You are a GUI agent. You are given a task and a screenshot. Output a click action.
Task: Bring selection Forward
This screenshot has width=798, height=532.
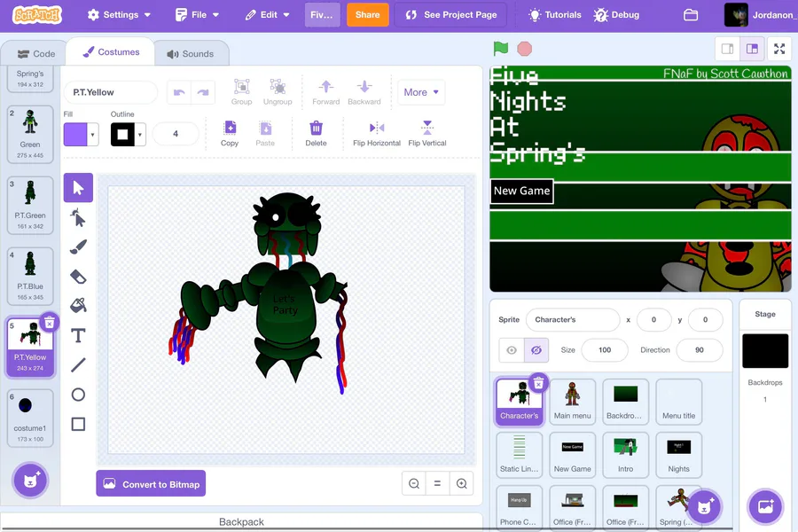pyautogui.click(x=325, y=91)
